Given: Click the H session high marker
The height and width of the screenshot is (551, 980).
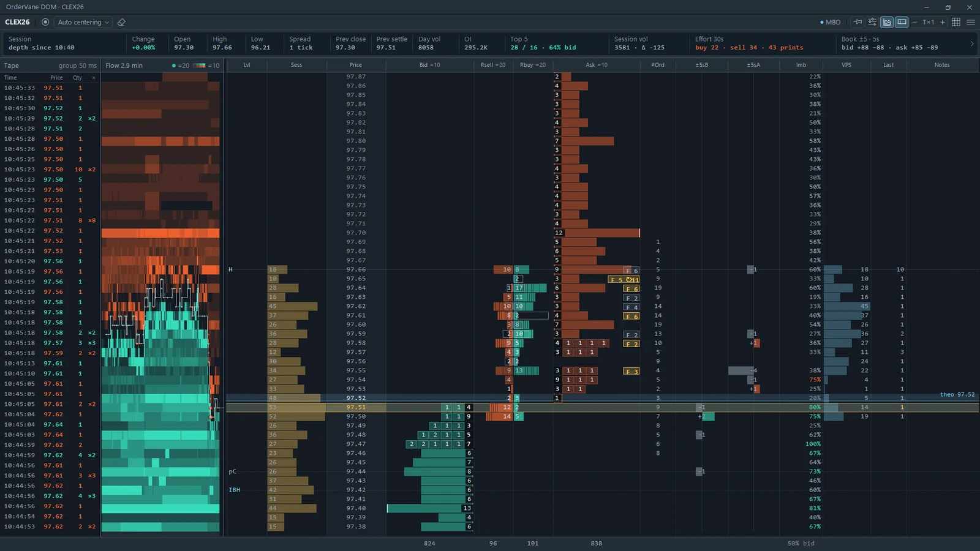Looking at the screenshot, I should pyautogui.click(x=231, y=269).
